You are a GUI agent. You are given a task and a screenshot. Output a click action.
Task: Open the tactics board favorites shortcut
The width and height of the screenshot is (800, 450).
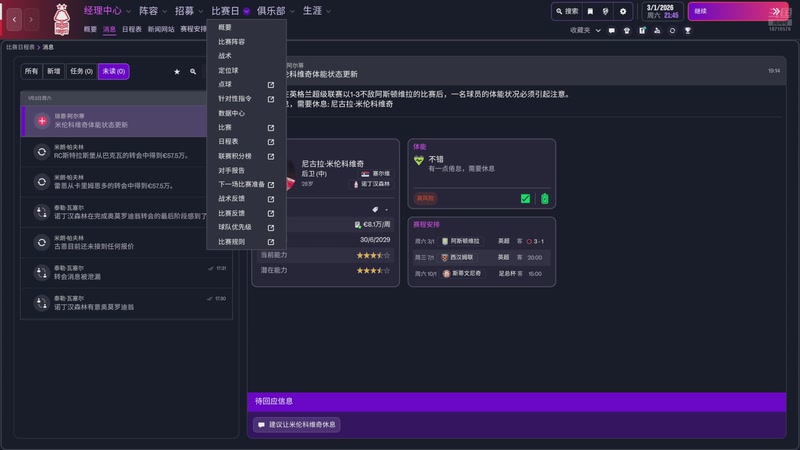(642, 31)
